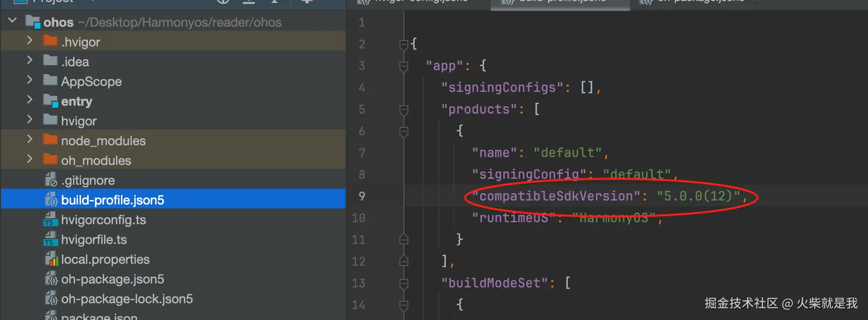The width and height of the screenshot is (868, 320).
Task: Click the "5.0.0(12)" version value
Action: [699, 196]
